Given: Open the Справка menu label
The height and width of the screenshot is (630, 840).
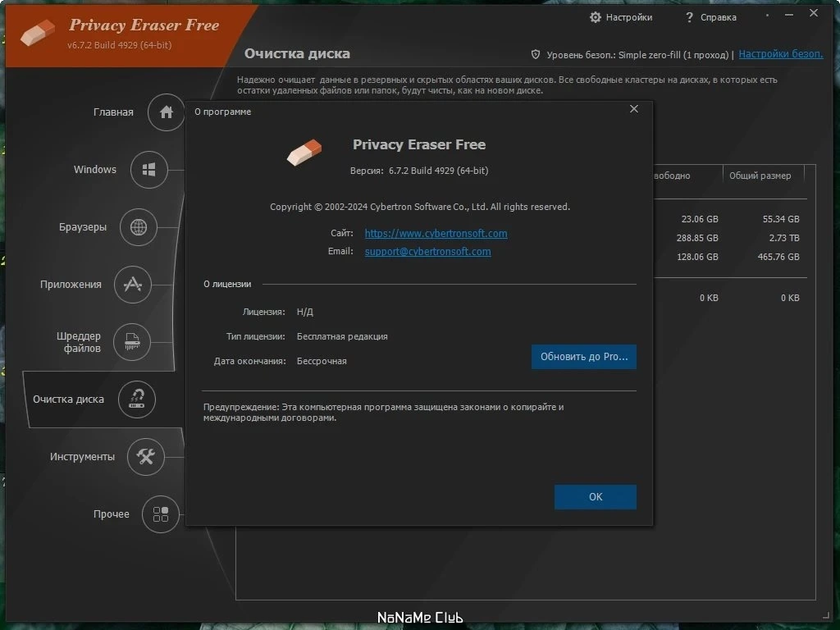Looking at the screenshot, I should click(x=719, y=17).
